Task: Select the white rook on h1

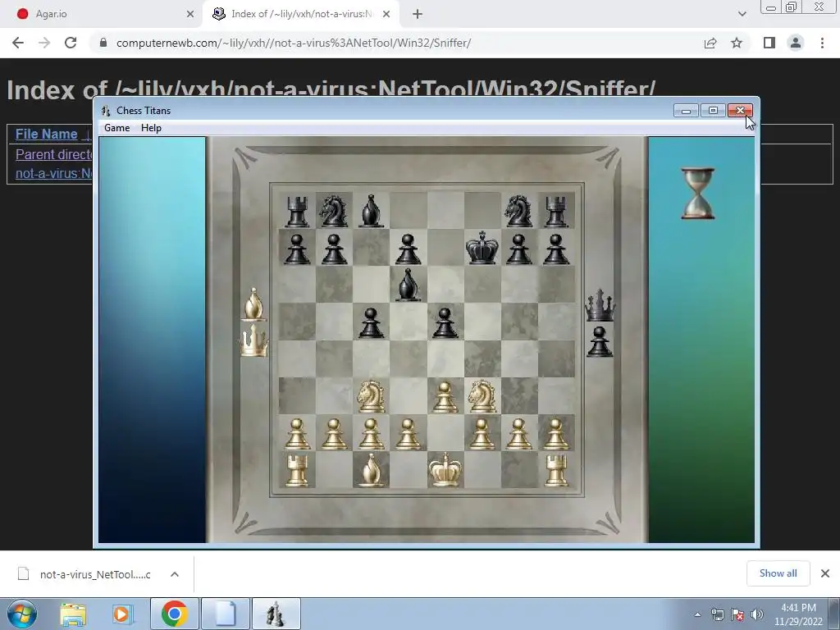Action: [555, 470]
